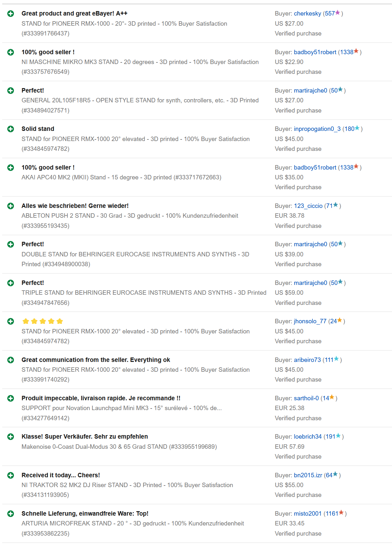Click green plus icon for NI MASCHINE MIKRO MK3 feedback

pyautogui.click(x=10, y=52)
